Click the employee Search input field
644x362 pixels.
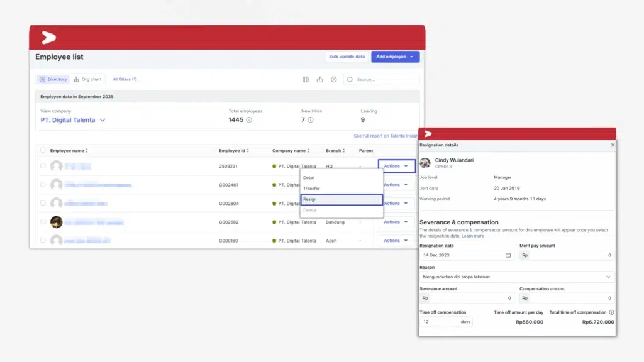(x=385, y=80)
